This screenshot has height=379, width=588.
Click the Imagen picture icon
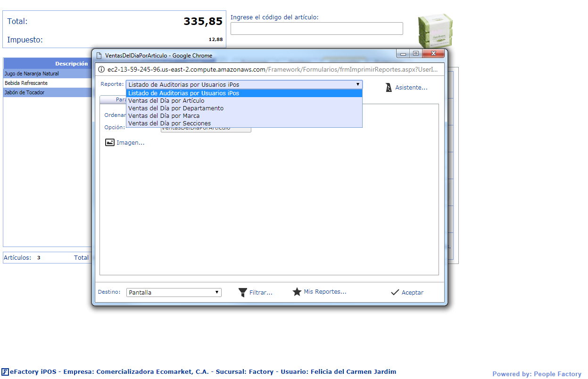tap(110, 142)
